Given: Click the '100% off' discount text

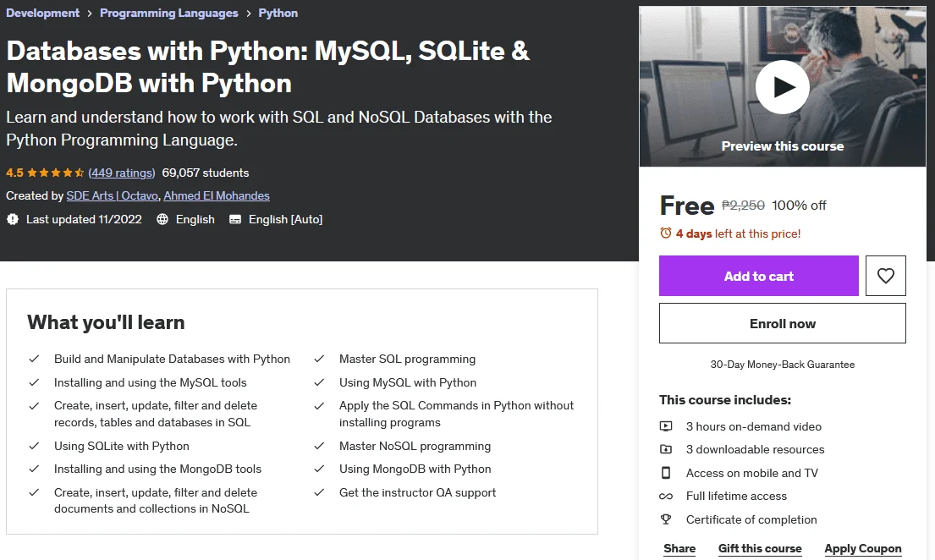Looking at the screenshot, I should pyautogui.click(x=799, y=206).
